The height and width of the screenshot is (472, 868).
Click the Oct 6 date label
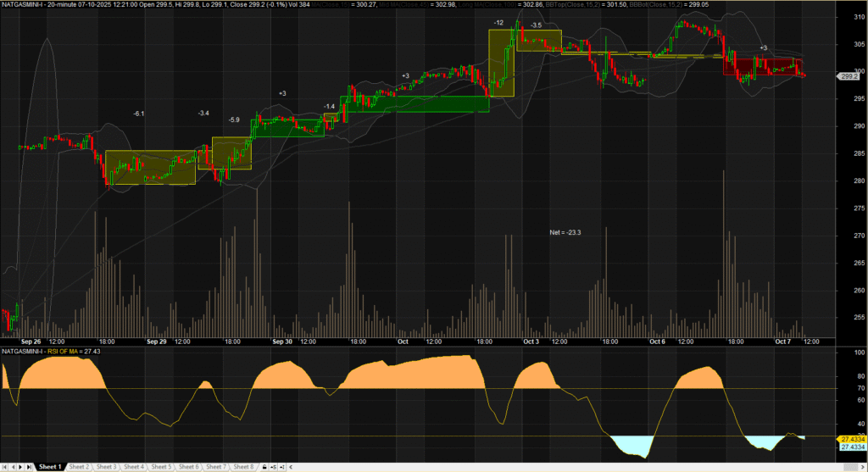(x=657, y=342)
